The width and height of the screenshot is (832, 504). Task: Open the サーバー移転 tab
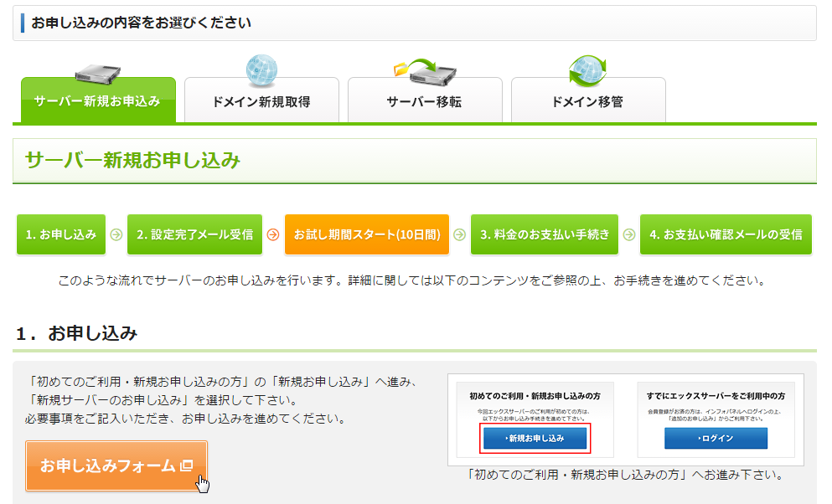[x=425, y=101]
